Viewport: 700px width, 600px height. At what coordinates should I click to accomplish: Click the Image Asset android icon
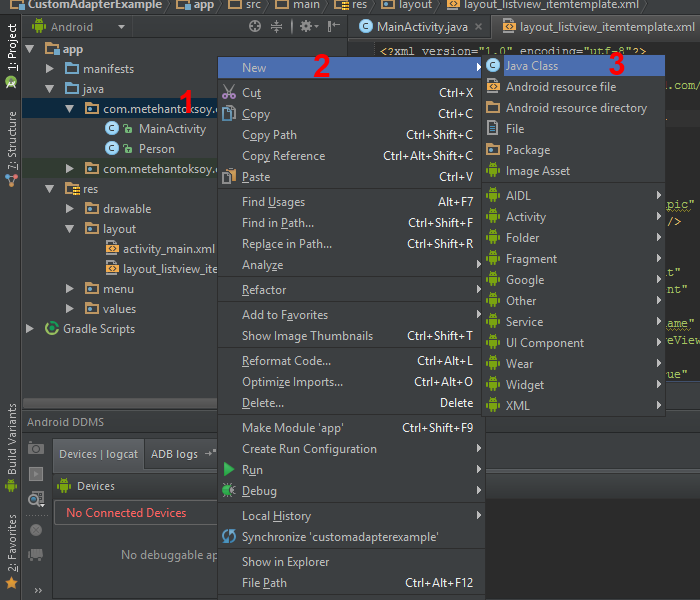coord(493,171)
